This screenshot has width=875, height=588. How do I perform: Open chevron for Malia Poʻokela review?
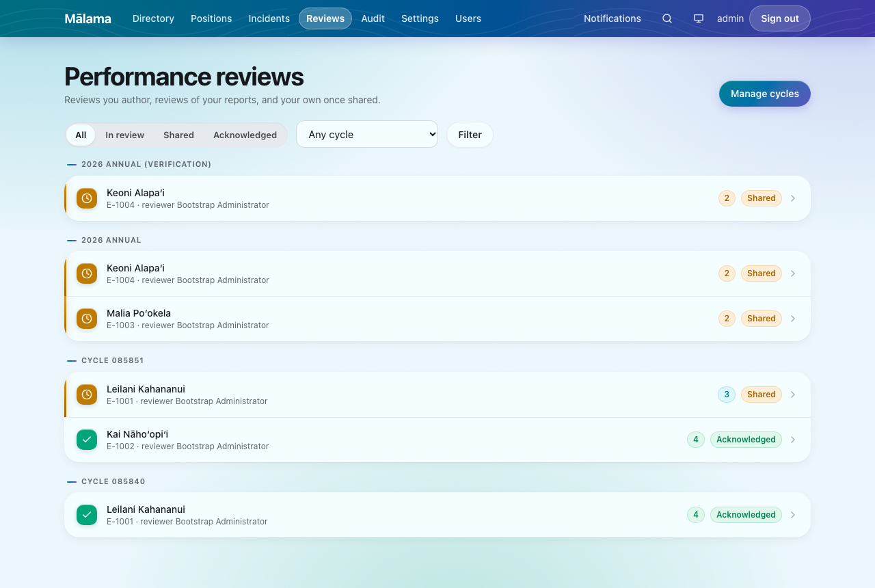793,319
